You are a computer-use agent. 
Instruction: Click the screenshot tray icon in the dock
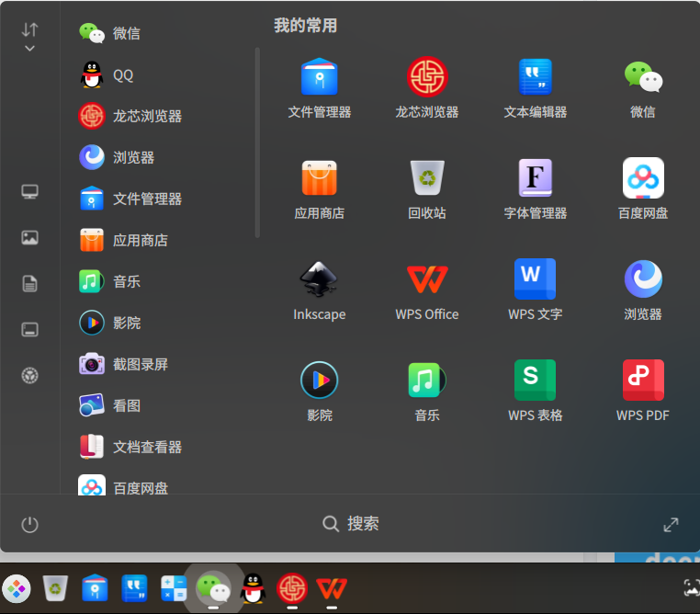[x=691, y=587]
